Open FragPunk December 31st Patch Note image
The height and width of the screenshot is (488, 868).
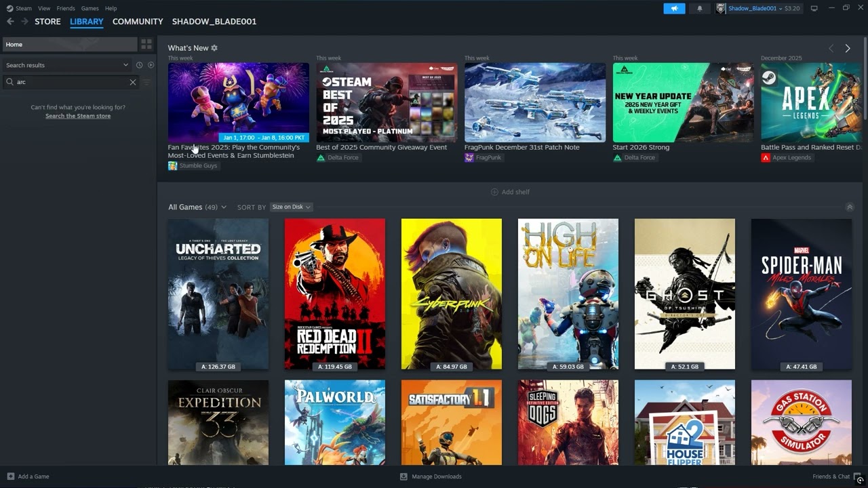click(535, 102)
